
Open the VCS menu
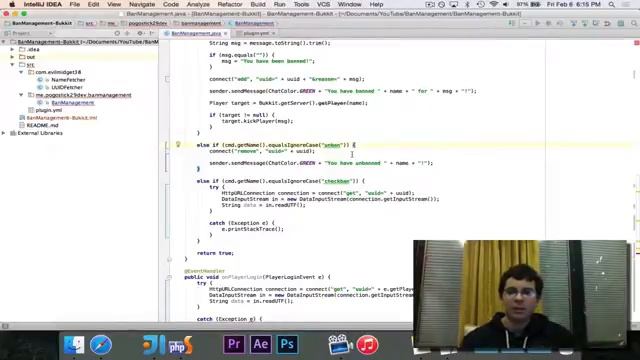(x=323, y=4)
